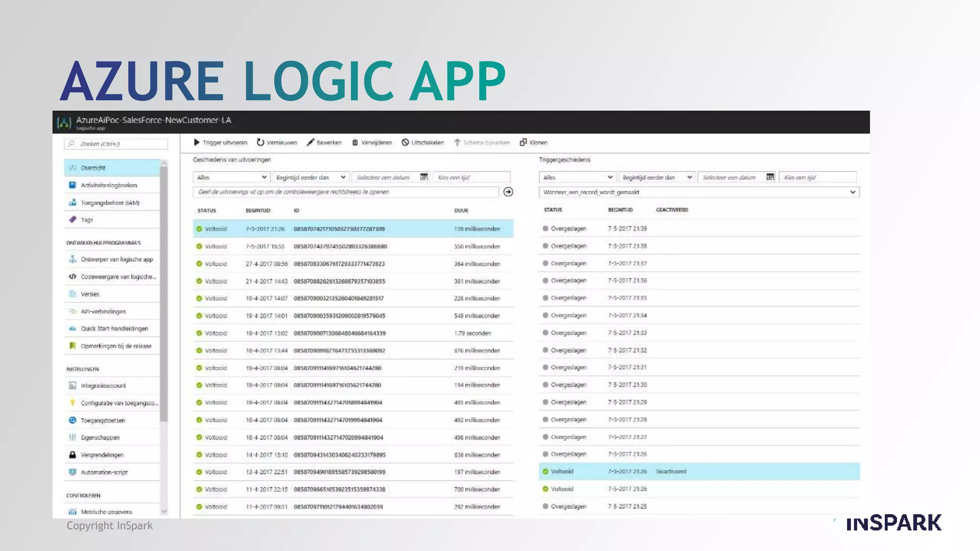Expand the Alles dropdown in run history
This screenshot has width=980, height=551.
(232, 177)
